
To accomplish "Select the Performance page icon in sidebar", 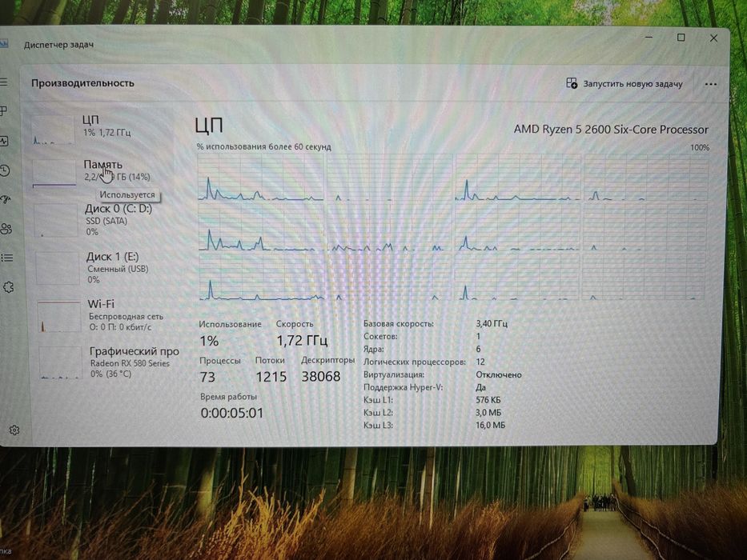I will click(4, 141).
